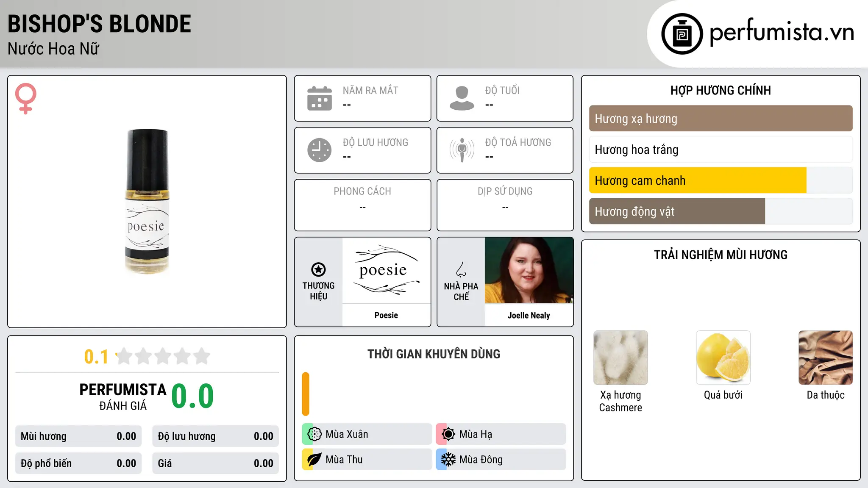Click the sillage icon for Độ Toả Hương
Screen dimensions: 868x488
point(462,150)
